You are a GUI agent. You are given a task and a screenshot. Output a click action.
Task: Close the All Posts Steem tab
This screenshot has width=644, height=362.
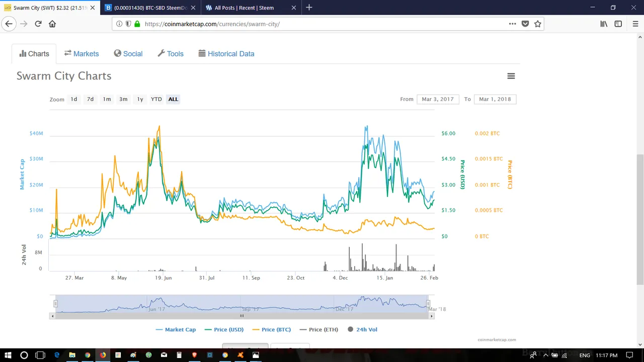click(x=294, y=8)
